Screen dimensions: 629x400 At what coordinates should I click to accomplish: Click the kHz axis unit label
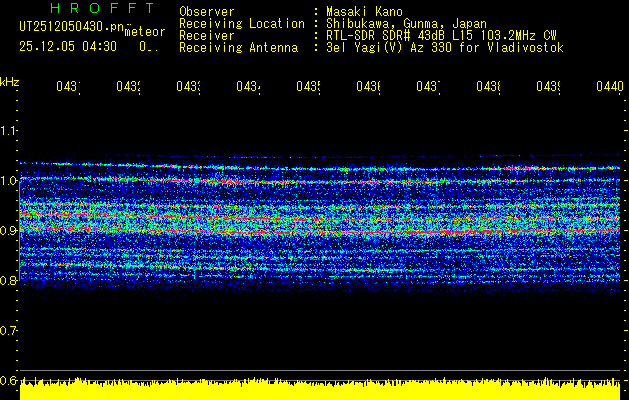[9, 80]
